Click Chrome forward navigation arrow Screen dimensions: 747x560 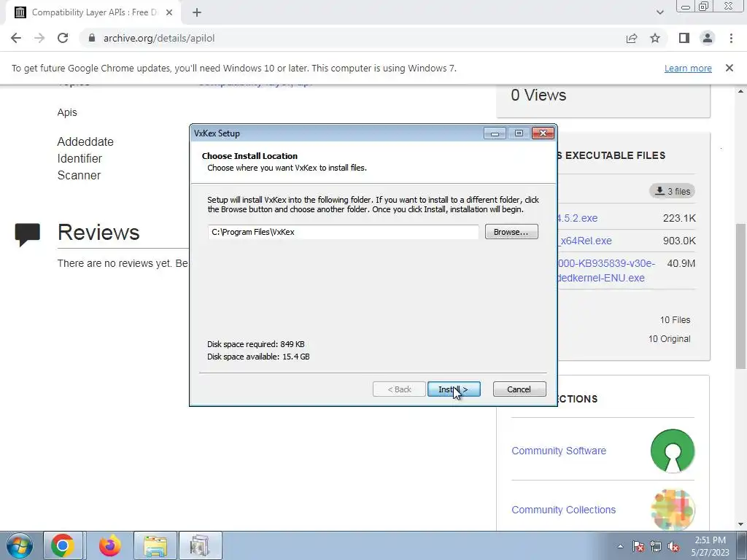pos(39,38)
